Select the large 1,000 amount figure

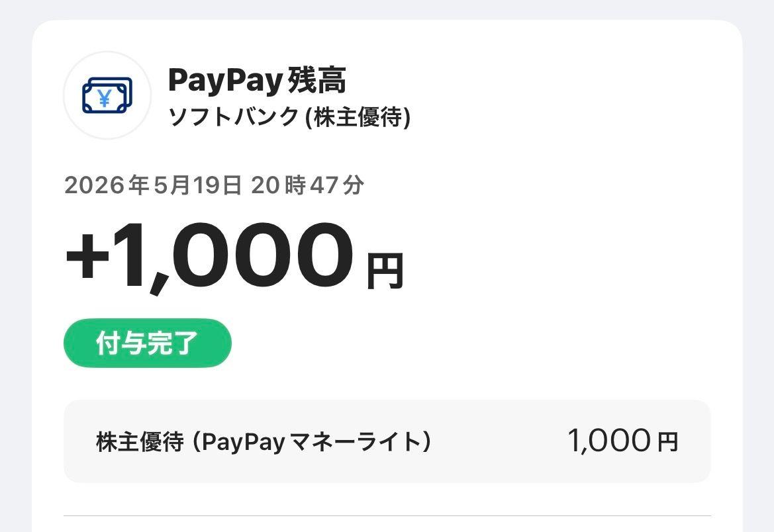pos(234,257)
